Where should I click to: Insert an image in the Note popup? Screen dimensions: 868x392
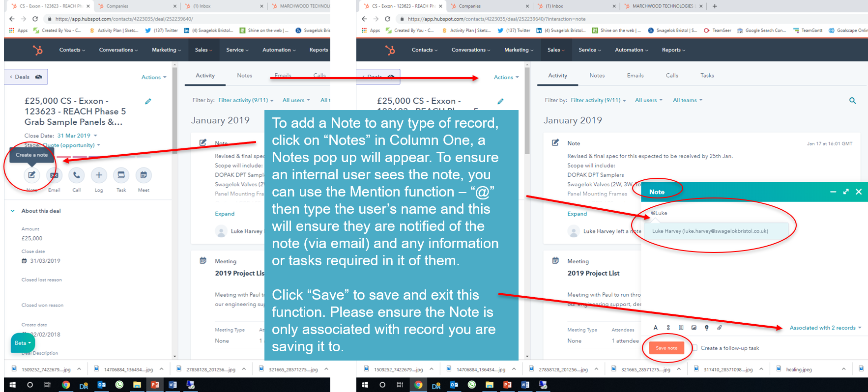click(x=694, y=328)
